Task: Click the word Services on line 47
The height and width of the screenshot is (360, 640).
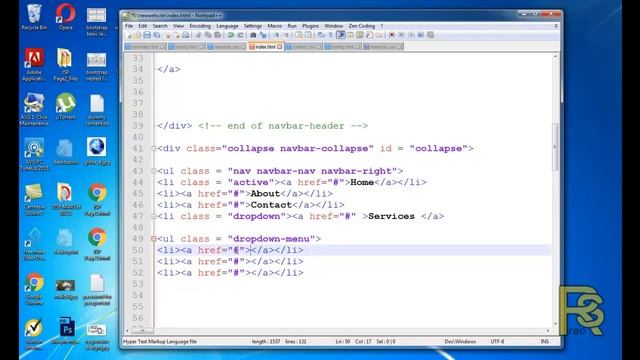Action: coord(391,216)
